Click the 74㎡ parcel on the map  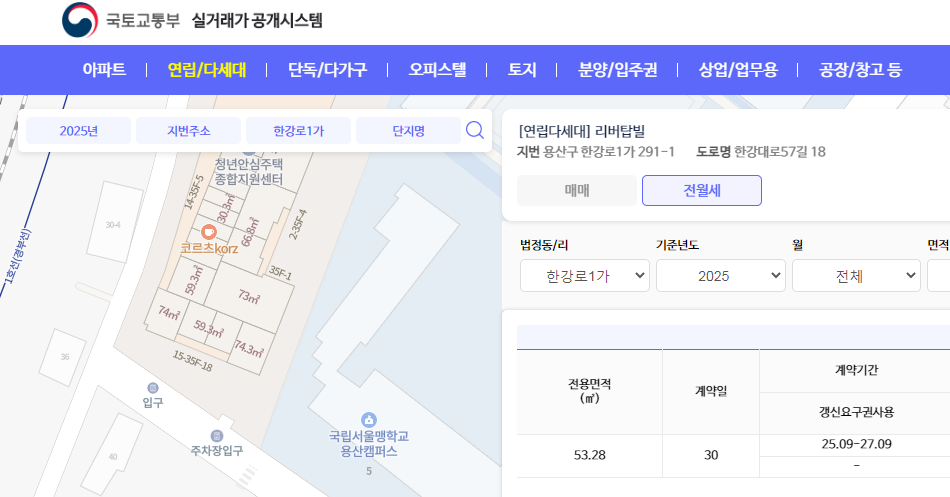click(168, 313)
